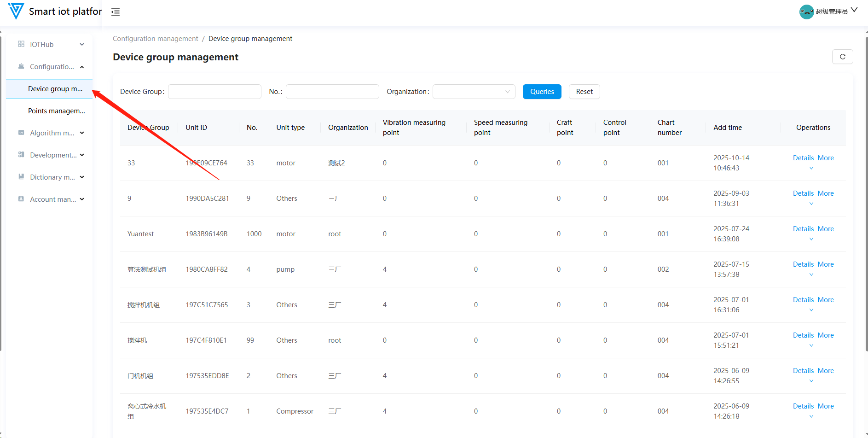Click the Smart iot platform logo icon
This screenshot has height=438, width=868.
(x=16, y=11)
